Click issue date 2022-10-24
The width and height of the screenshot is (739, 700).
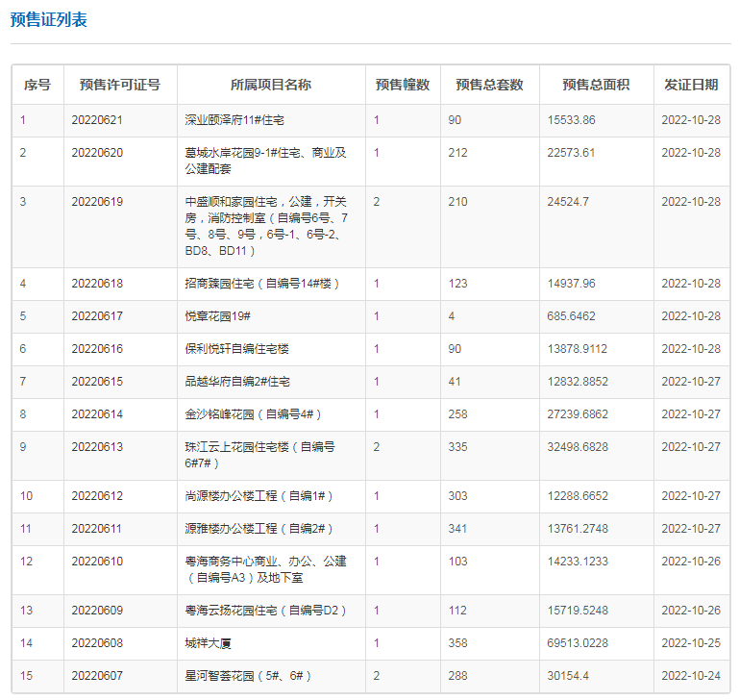[x=691, y=676]
